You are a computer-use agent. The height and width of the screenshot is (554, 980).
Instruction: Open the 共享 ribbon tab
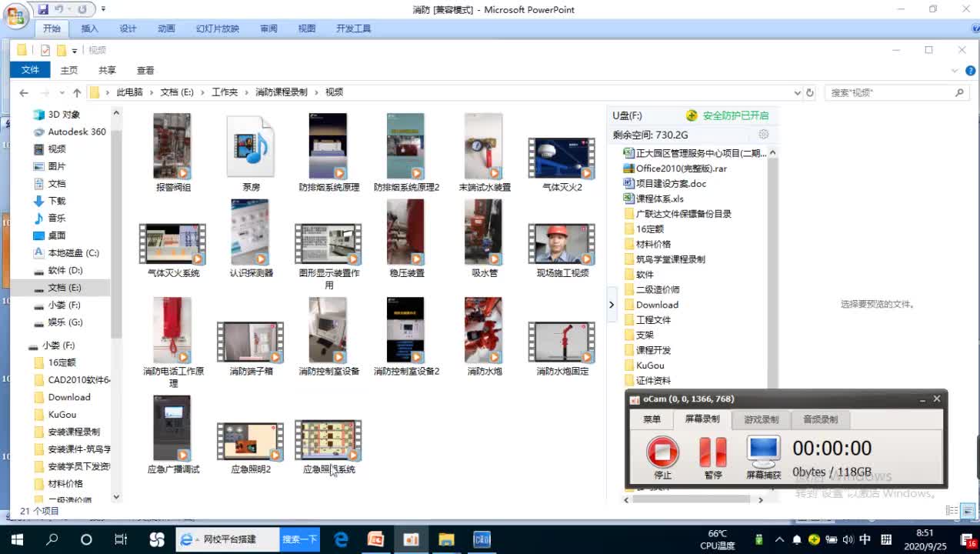coord(107,70)
